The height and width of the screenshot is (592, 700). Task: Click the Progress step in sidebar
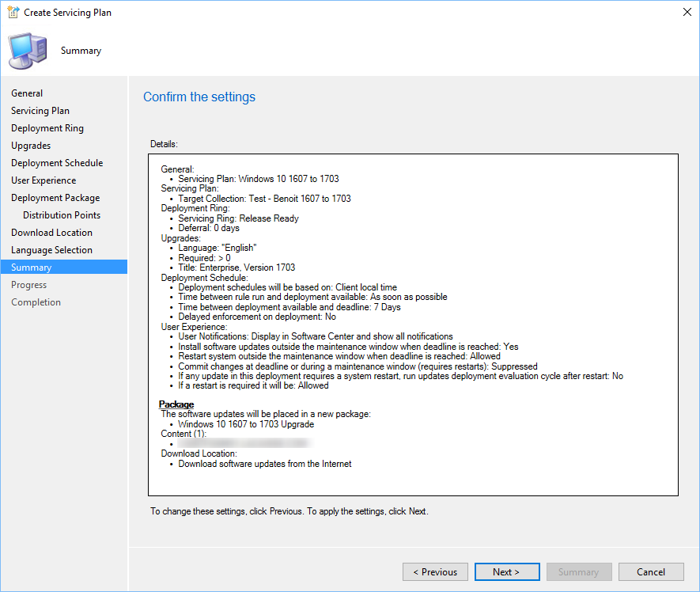click(29, 285)
